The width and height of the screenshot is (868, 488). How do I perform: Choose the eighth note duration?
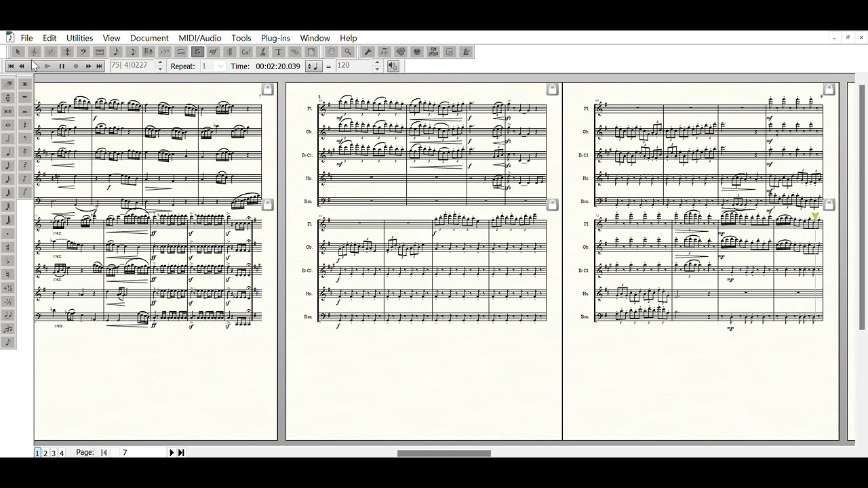8,165
